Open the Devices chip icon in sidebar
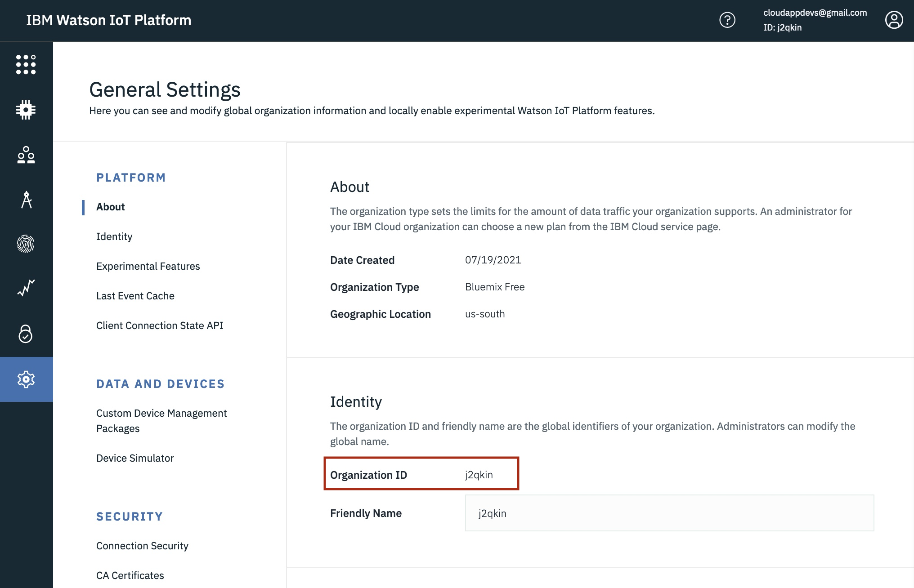Viewport: 914px width, 588px height. [x=26, y=110]
